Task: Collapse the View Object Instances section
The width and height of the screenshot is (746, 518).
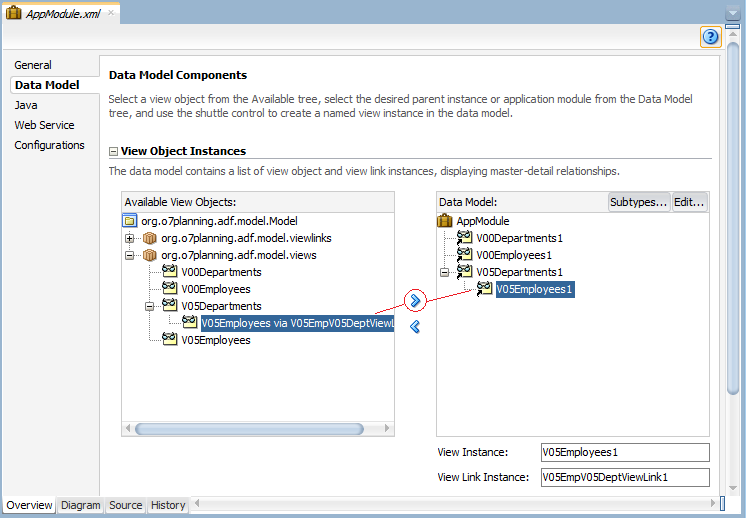Action: tap(113, 151)
